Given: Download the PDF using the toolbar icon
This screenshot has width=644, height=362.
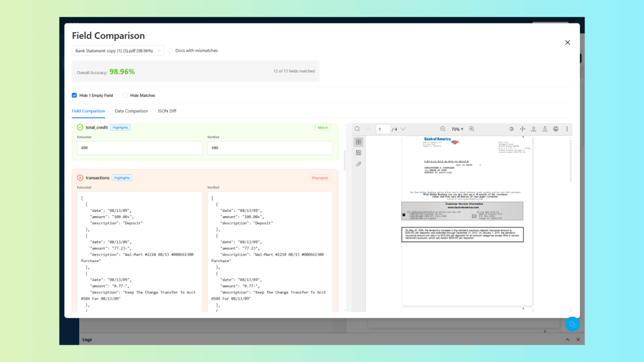Looking at the screenshot, I should point(545,129).
